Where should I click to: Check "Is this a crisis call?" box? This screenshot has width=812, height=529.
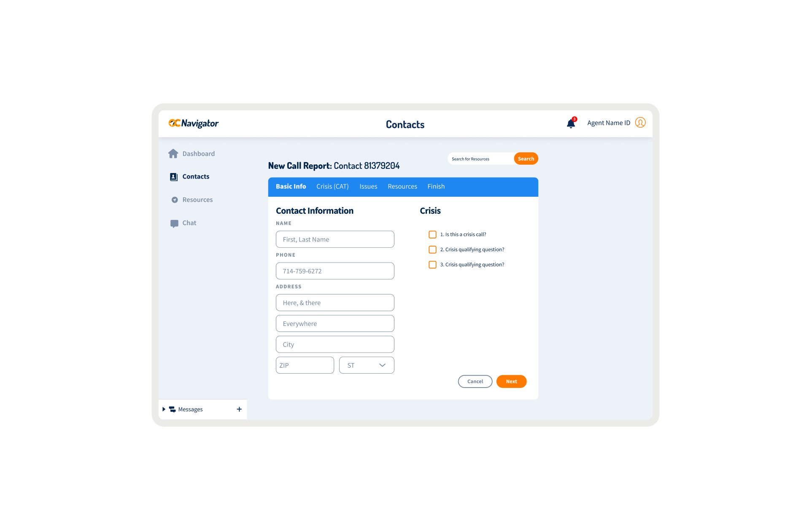tap(432, 234)
